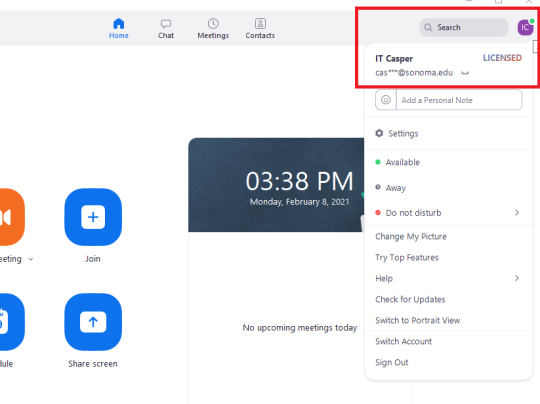This screenshot has width=540, height=404.
Task: Open the emoji picker for personal note
Action: coord(386,100)
